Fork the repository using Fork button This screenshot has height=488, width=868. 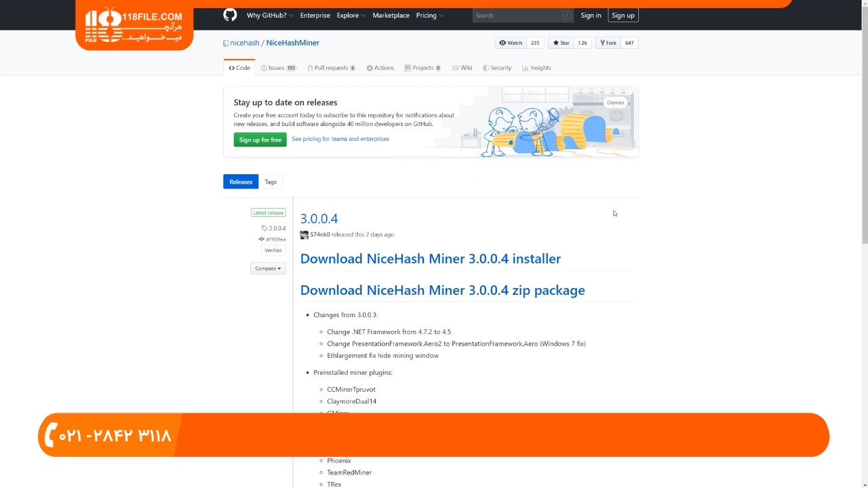point(608,43)
